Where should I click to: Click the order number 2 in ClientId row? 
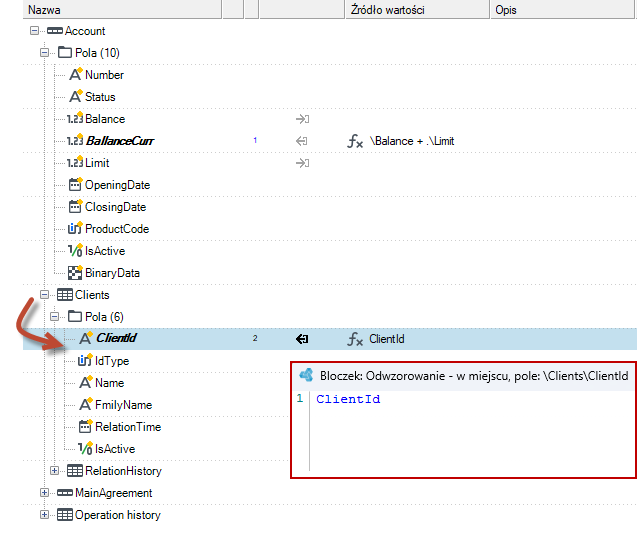click(x=255, y=338)
